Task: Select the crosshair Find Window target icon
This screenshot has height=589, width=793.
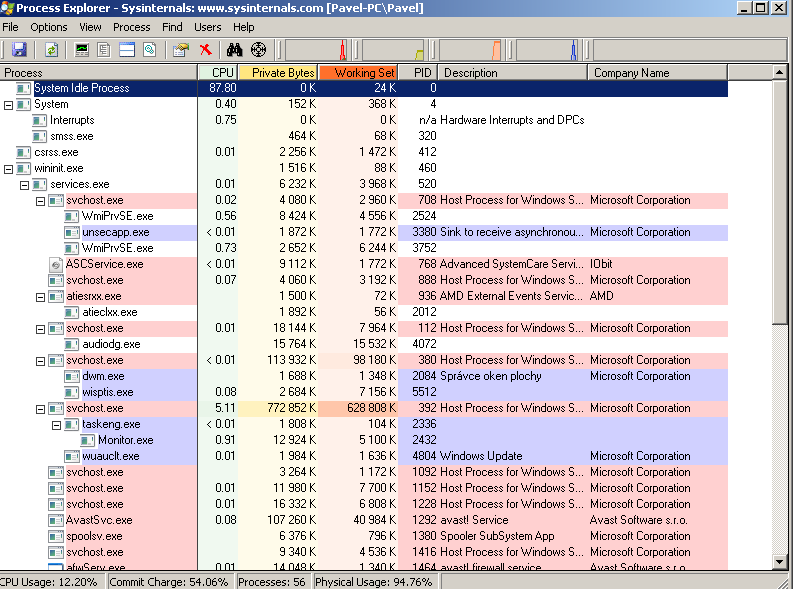Action: point(258,49)
